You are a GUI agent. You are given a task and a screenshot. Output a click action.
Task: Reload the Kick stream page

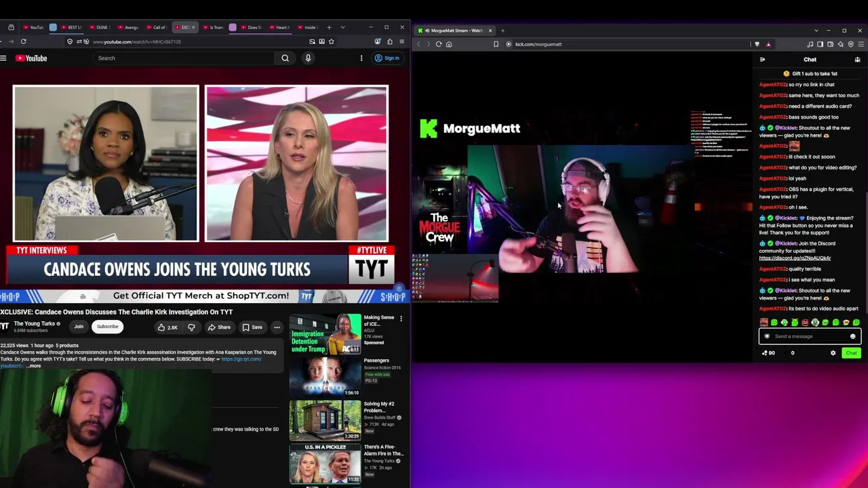coord(439,44)
